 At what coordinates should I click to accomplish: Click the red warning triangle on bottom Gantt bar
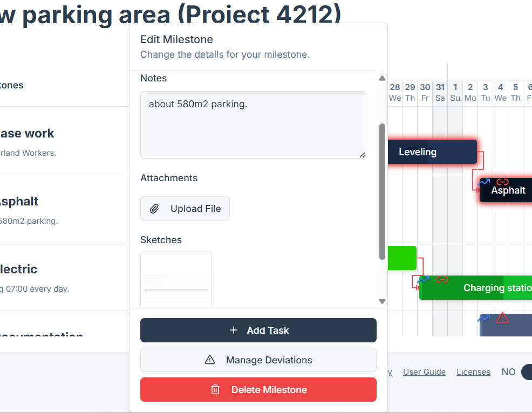(x=501, y=318)
